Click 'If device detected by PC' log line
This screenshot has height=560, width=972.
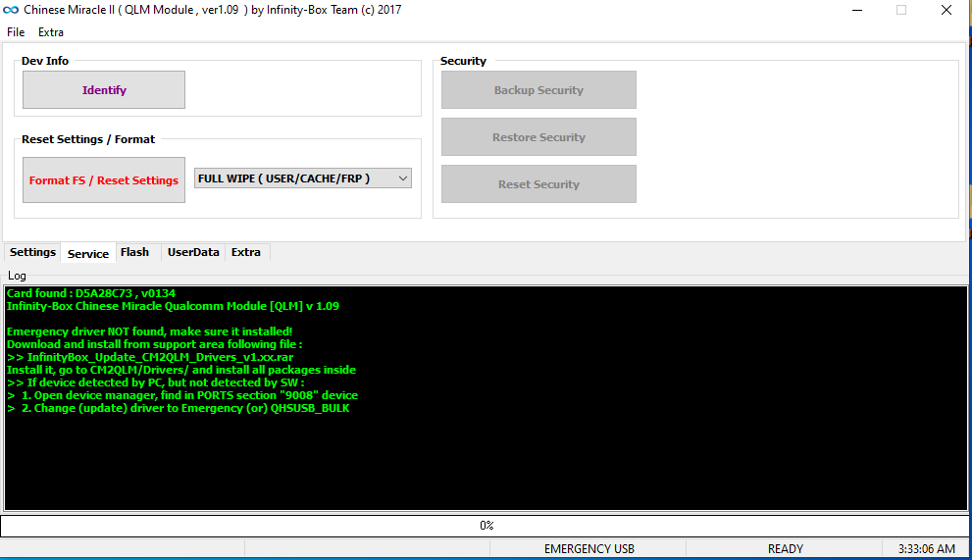point(156,382)
